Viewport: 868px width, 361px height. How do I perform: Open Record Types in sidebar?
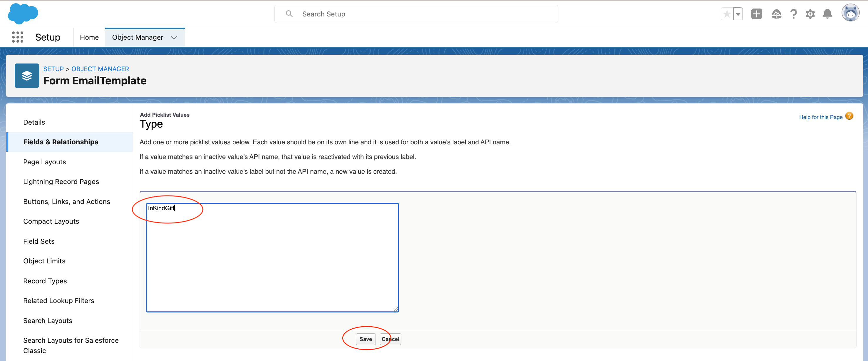[x=45, y=281]
